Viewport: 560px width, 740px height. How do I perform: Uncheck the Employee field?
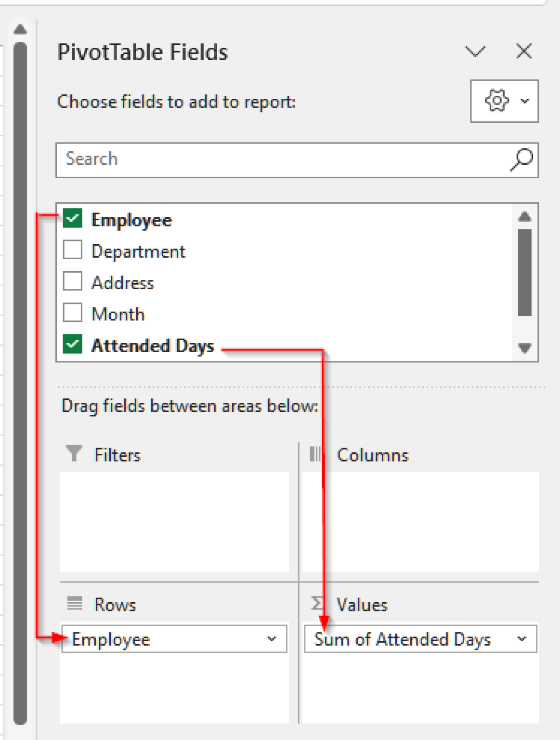73,218
